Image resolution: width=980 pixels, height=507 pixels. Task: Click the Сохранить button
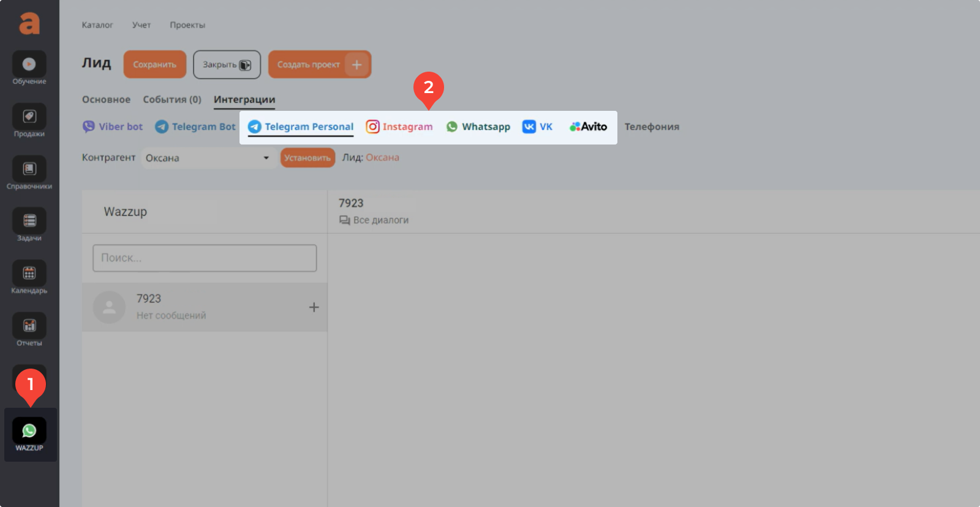click(154, 64)
